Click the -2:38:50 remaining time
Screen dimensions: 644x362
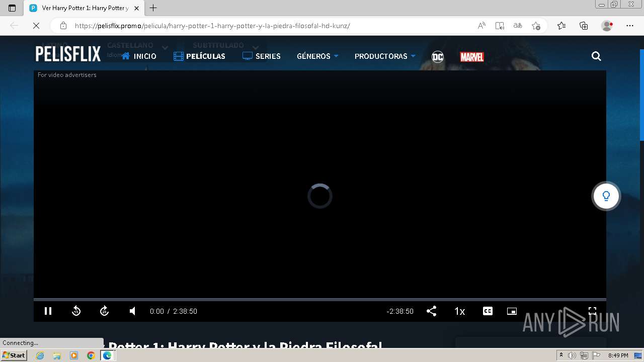tap(400, 311)
